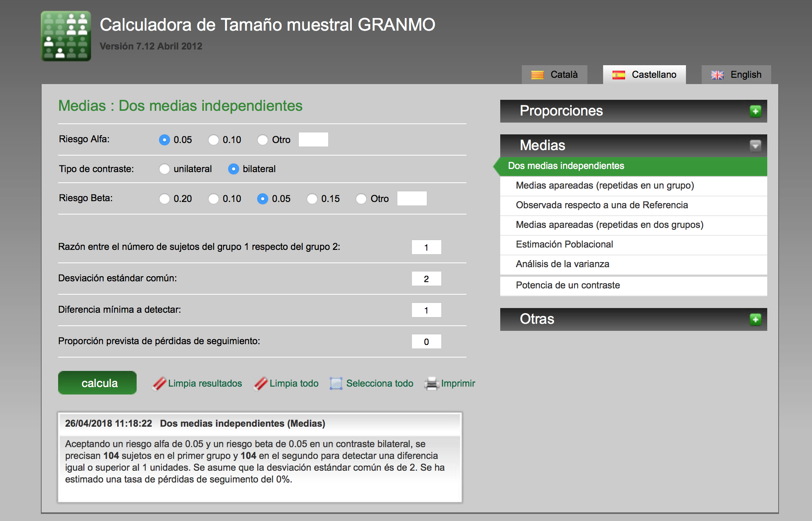Collapse the Medias section arrow

tap(755, 146)
